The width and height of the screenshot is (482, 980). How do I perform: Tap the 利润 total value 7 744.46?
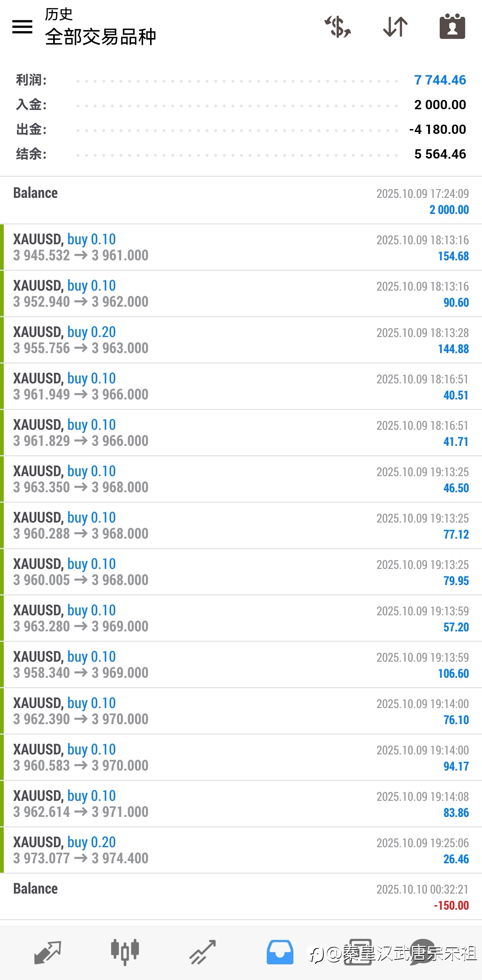(x=440, y=80)
